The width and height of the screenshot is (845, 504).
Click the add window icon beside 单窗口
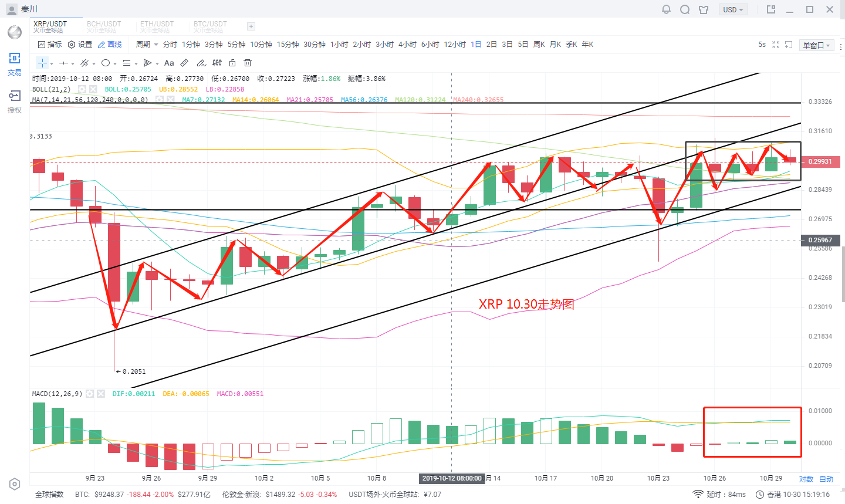[789, 45]
